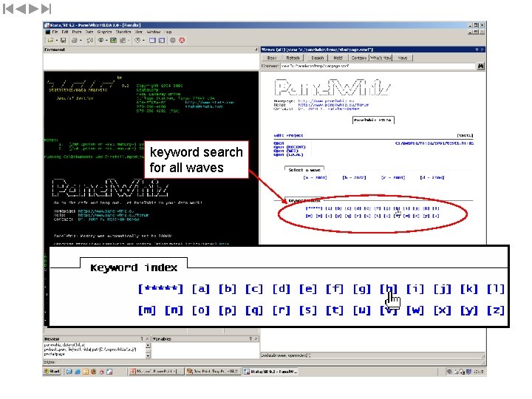Image resolution: width=532 pixels, height=399 pixels.
Task: Click the Open (LOCAL) link
Action: pos(288,154)
